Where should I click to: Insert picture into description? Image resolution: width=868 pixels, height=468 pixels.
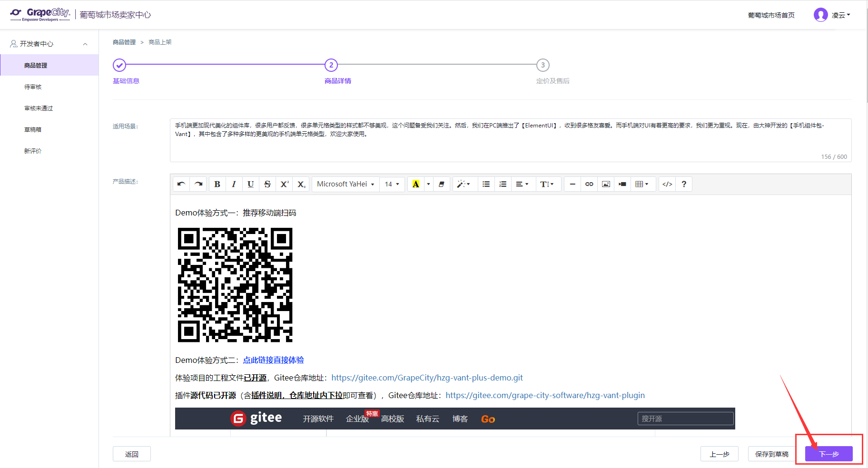606,184
